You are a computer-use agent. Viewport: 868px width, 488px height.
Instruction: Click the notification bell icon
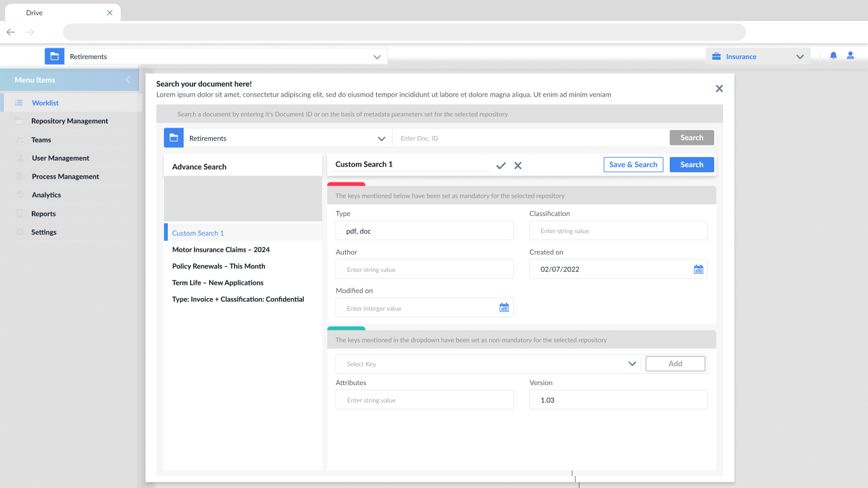(x=833, y=56)
